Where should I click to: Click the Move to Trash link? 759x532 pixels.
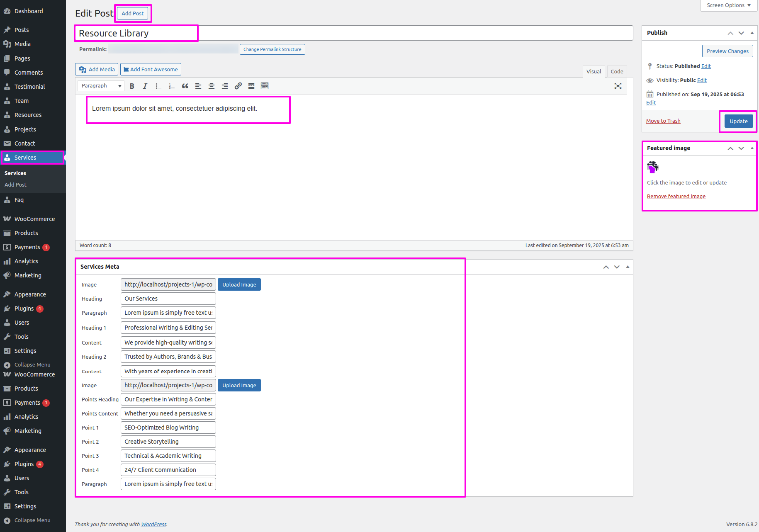tap(663, 121)
